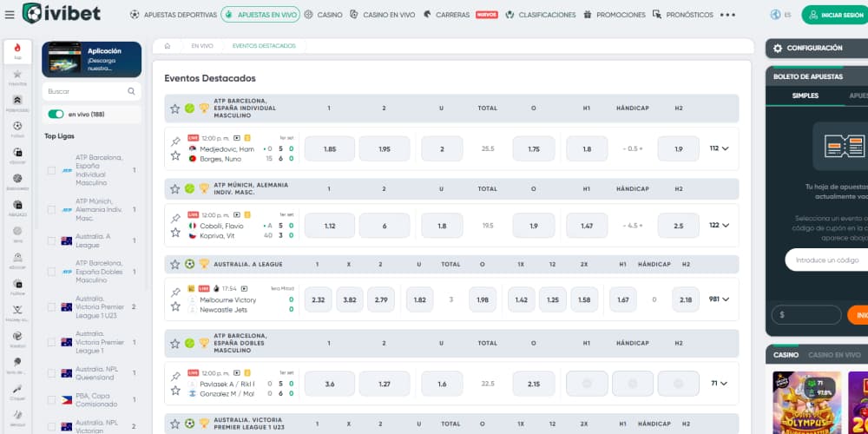Select odds 1.27 for Gonzalez doubles match
868x434 pixels.
(x=385, y=384)
